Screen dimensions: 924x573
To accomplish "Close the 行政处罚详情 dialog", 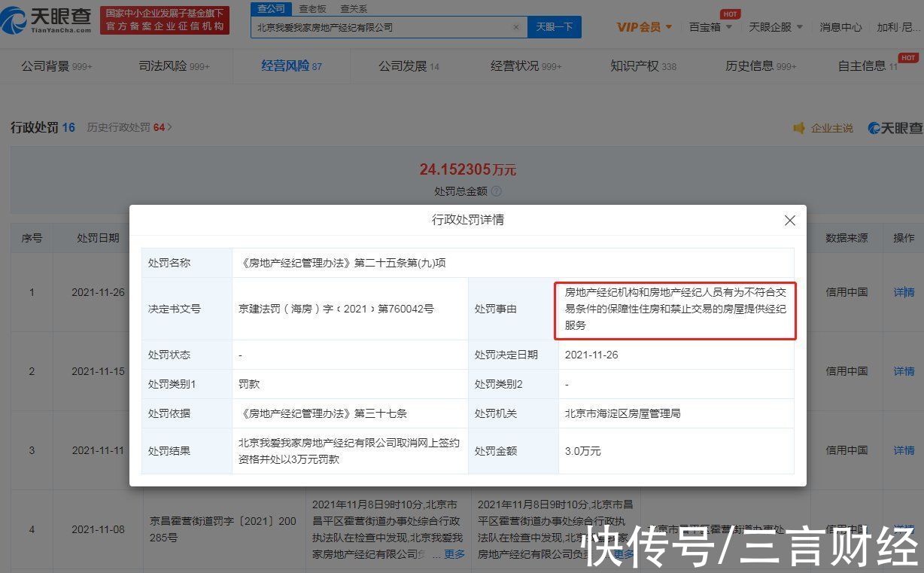I will click(789, 220).
